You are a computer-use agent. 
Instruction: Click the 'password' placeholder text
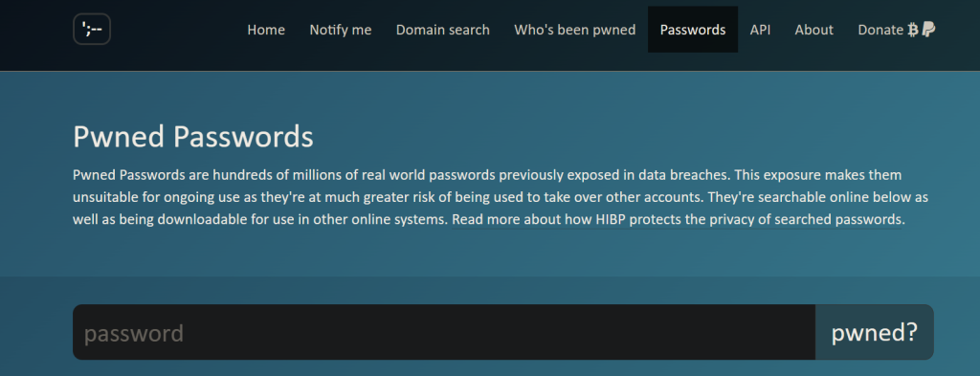click(134, 334)
